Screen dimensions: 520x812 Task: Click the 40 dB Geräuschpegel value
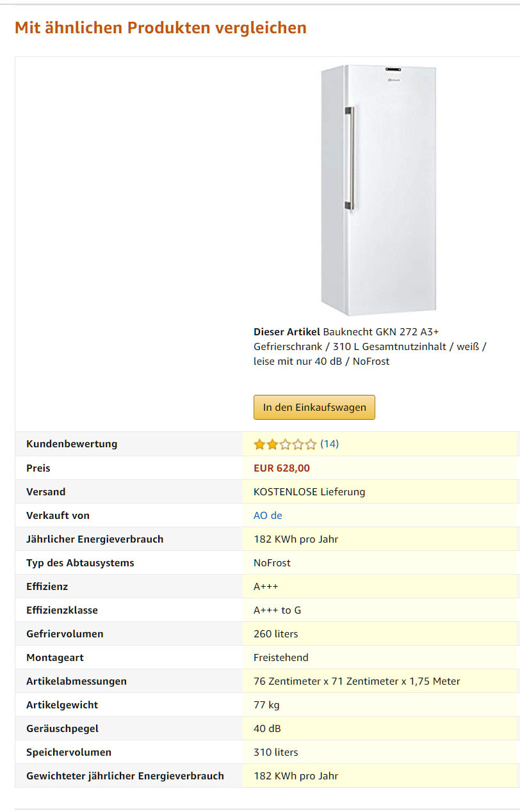pos(267,729)
